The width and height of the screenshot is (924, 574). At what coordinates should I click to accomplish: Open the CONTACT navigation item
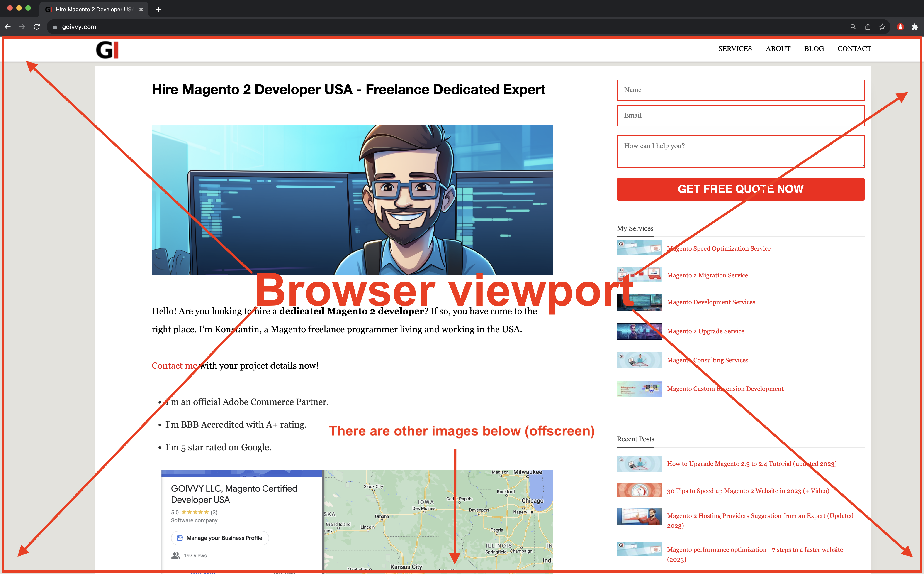[854, 49]
